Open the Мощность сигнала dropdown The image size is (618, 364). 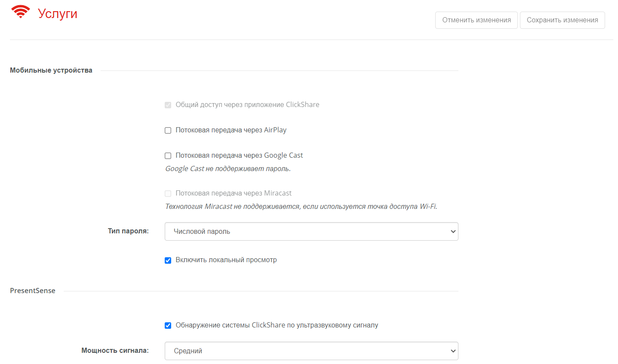[x=311, y=351]
